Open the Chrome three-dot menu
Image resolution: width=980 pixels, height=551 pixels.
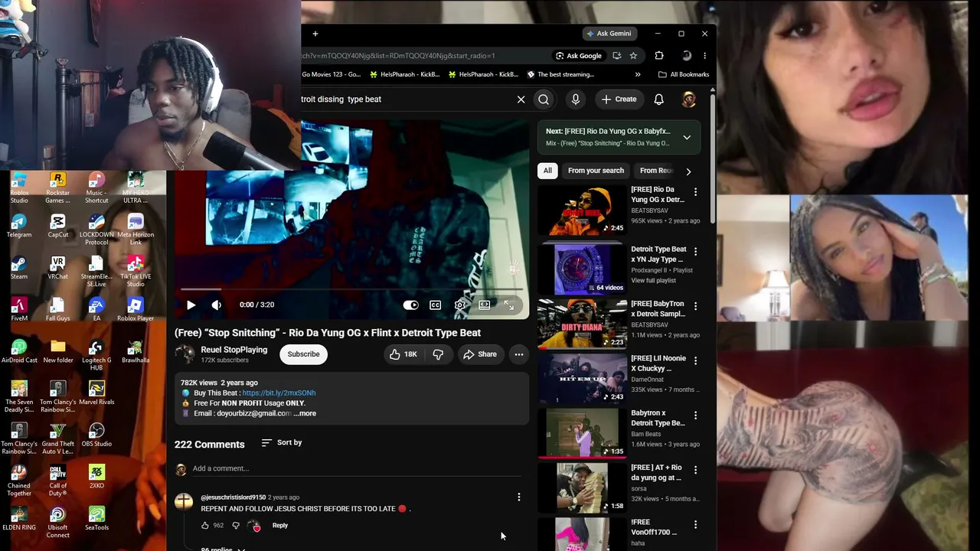(704, 56)
